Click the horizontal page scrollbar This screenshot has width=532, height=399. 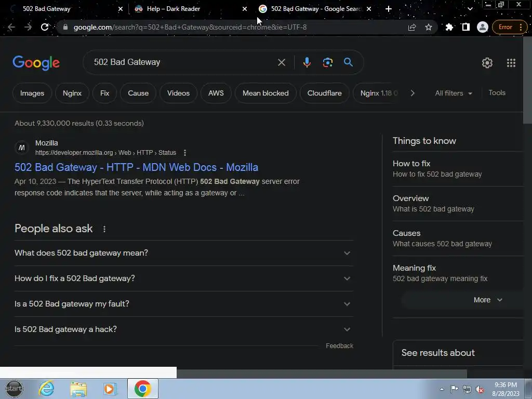pyautogui.click(x=322, y=374)
